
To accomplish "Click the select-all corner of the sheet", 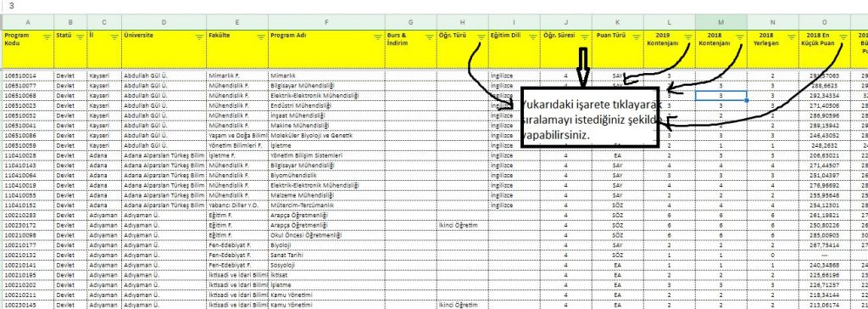I will [x=2, y=22].
